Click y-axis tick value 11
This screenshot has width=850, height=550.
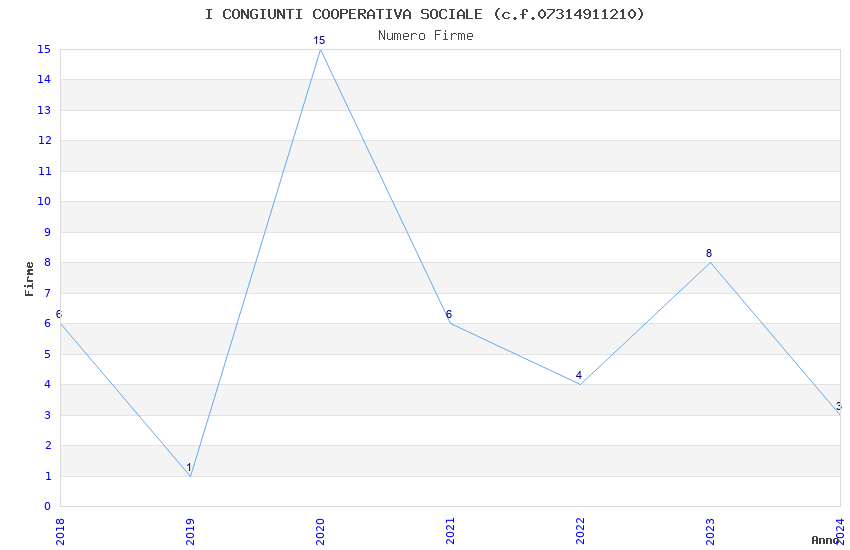pos(44,171)
